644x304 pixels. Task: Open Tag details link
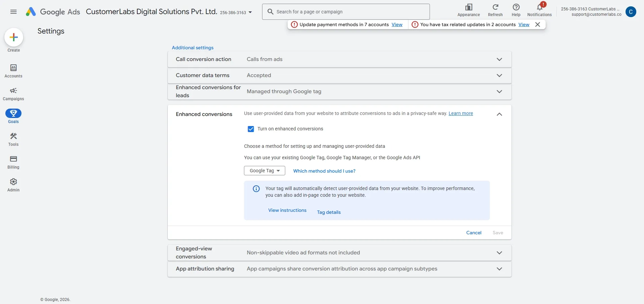click(x=329, y=212)
